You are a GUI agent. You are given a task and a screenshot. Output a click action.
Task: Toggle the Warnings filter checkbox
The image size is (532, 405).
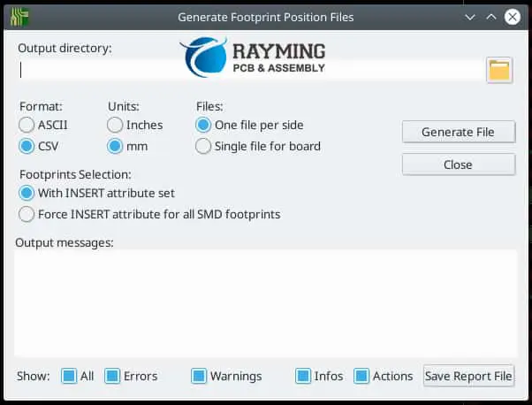(199, 376)
